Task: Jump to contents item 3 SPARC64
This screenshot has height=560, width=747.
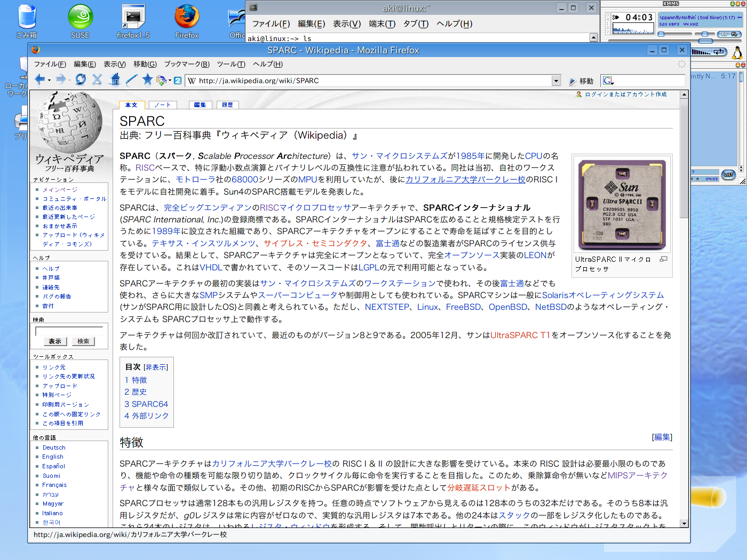Action: [146, 404]
